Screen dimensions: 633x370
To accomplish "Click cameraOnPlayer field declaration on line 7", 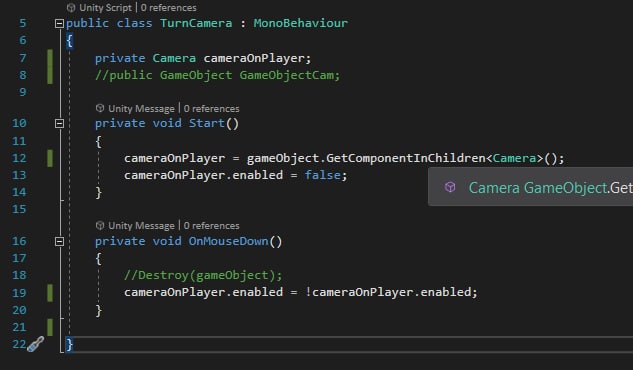I will pyautogui.click(x=254, y=59).
